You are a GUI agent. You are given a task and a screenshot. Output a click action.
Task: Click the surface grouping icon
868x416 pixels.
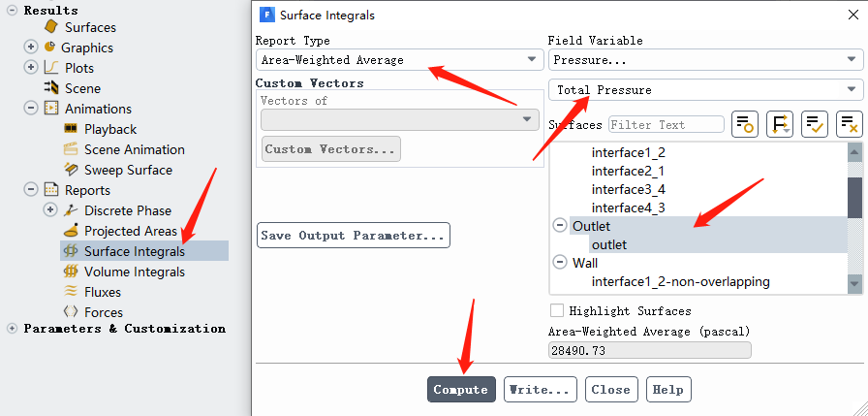click(x=780, y=124)
